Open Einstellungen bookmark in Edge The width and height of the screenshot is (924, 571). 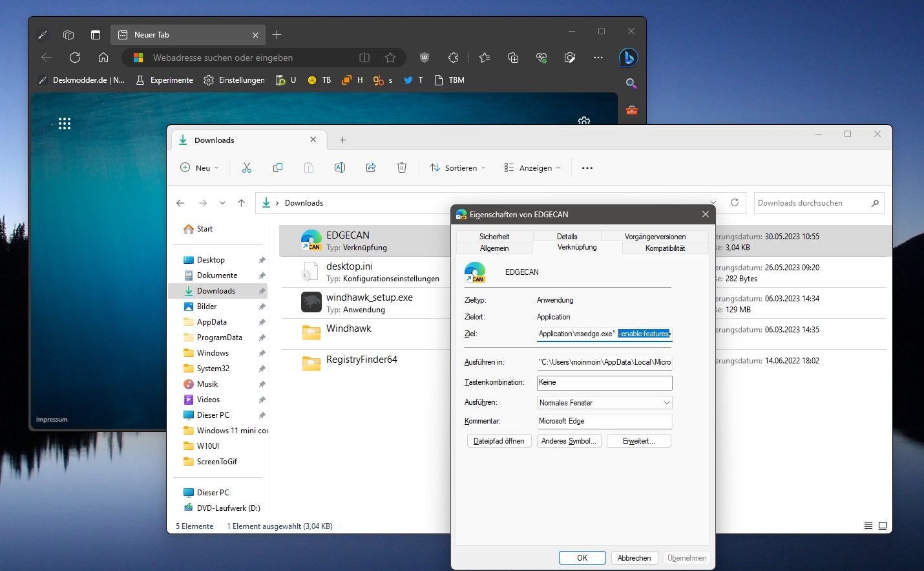tap(235, 80)
